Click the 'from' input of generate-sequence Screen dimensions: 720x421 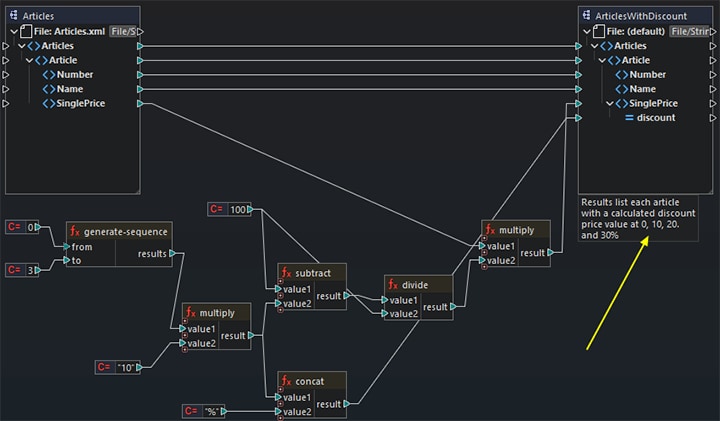pyautogui.click(x=67, y=247)
